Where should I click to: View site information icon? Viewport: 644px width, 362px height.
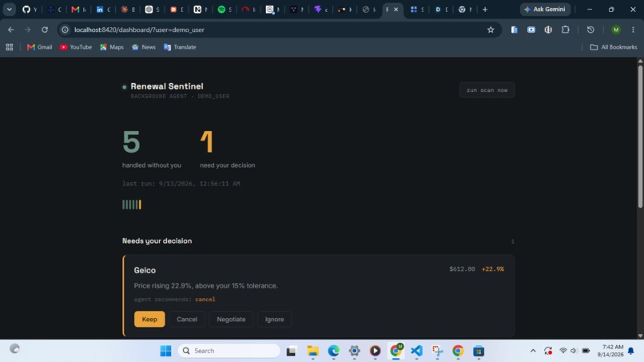point(65,30)
